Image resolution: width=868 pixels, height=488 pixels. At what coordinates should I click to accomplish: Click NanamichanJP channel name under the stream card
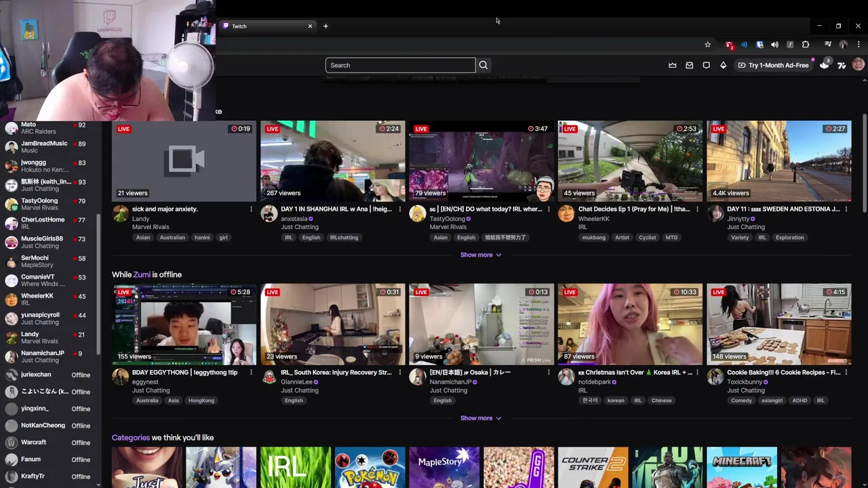click(x=451, y=382)
